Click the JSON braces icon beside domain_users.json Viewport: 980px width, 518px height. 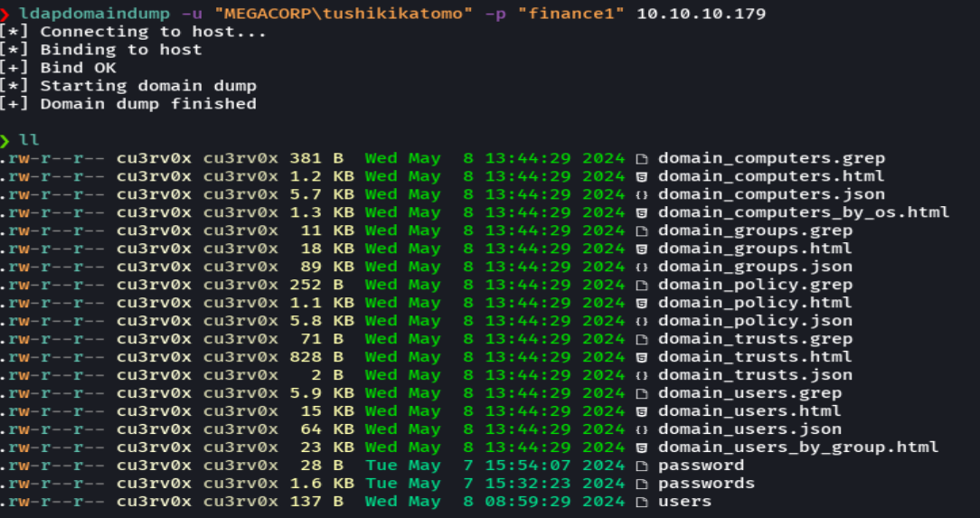pyautogui.click(x=641, y=430)
